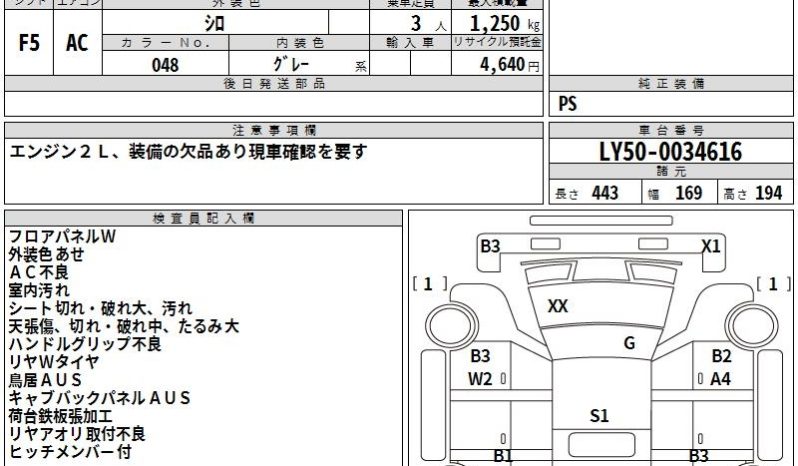Viewport: 798px width, 466px height.
Task: Click the width value 169
Action: tap(689, 193)
